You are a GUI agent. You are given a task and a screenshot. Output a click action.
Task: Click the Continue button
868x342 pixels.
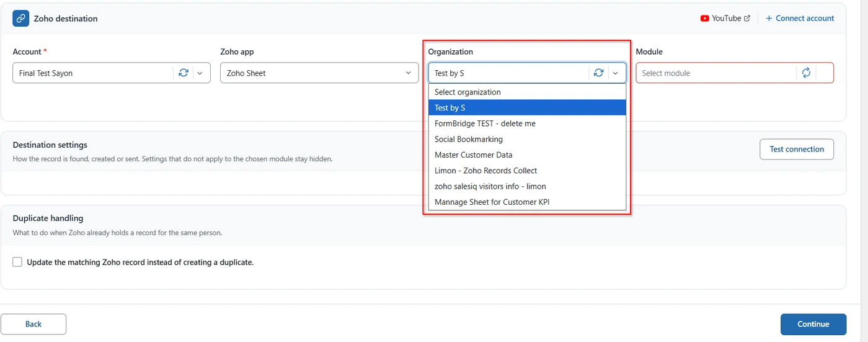click(x=813, y=324)
